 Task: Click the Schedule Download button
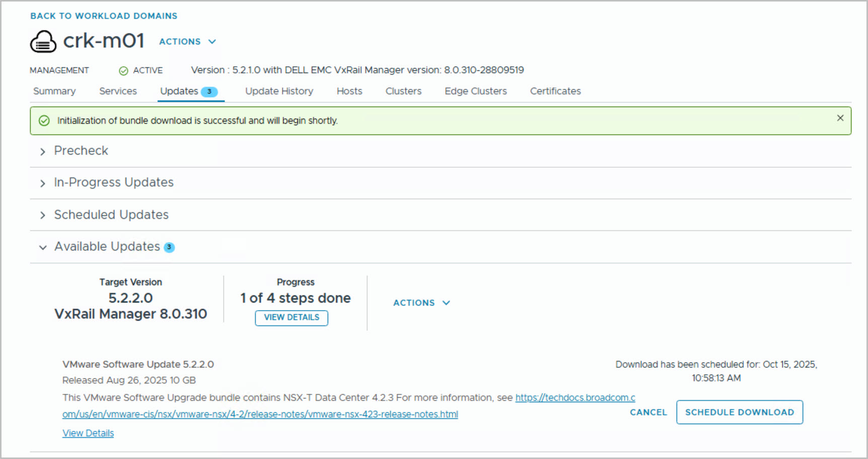click(x=739, y=412)
